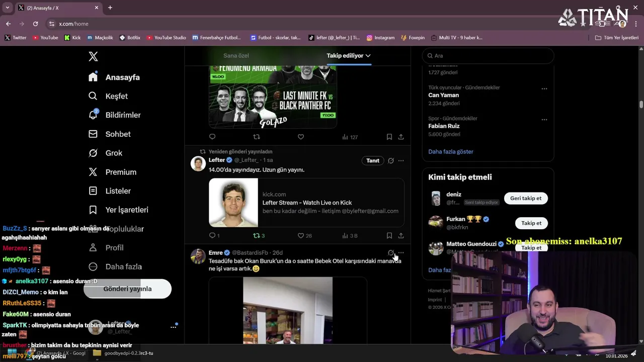Open BotRix bookmark
Image resolution: width=644 pixels, height=362 pixels.
click(130, 38)
